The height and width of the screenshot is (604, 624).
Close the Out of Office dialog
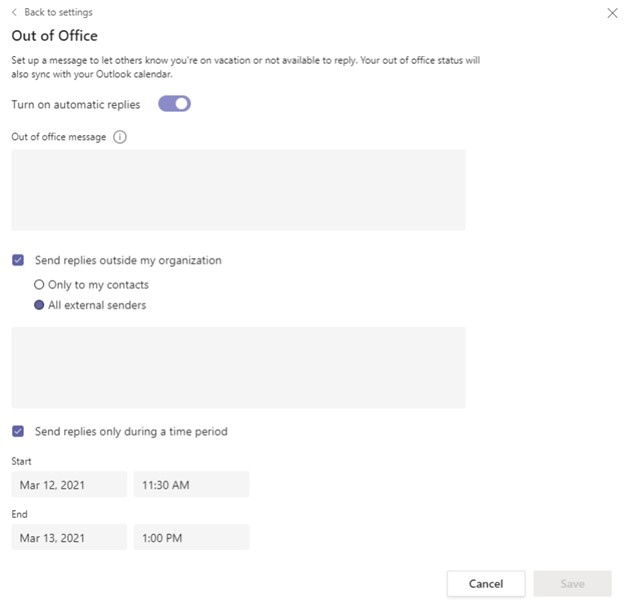pos(612,12)
